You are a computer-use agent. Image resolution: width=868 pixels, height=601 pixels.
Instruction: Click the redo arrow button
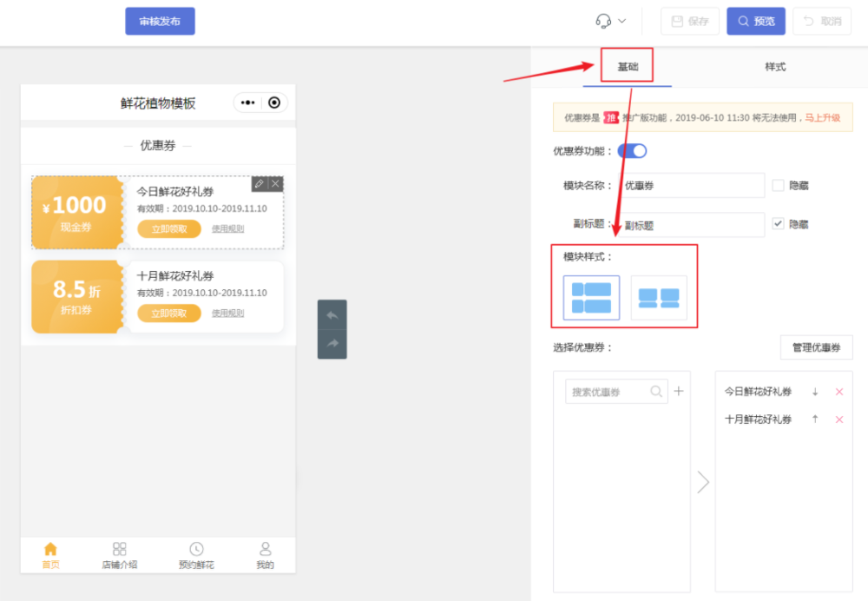[332, 344]
